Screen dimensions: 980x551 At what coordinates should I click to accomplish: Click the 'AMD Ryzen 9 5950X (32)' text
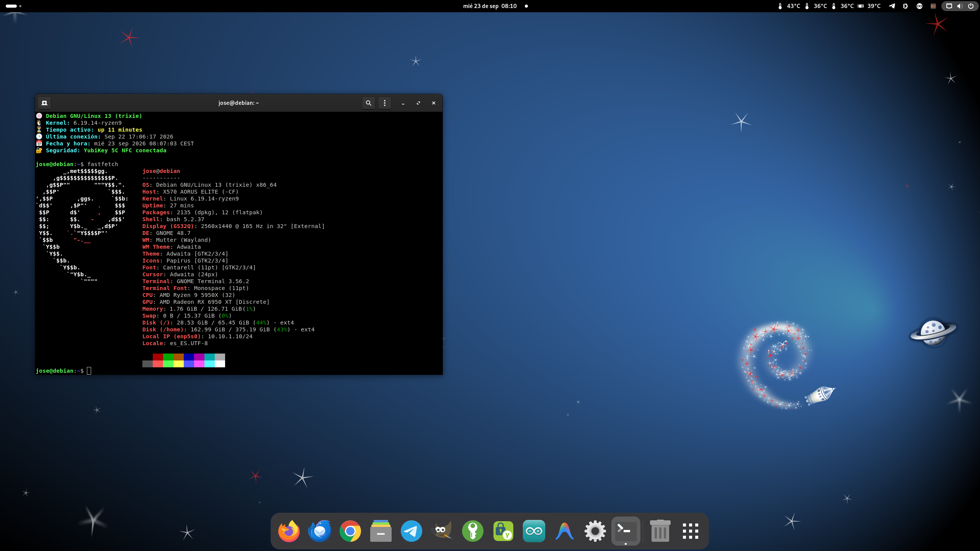[x=197, y=295]
